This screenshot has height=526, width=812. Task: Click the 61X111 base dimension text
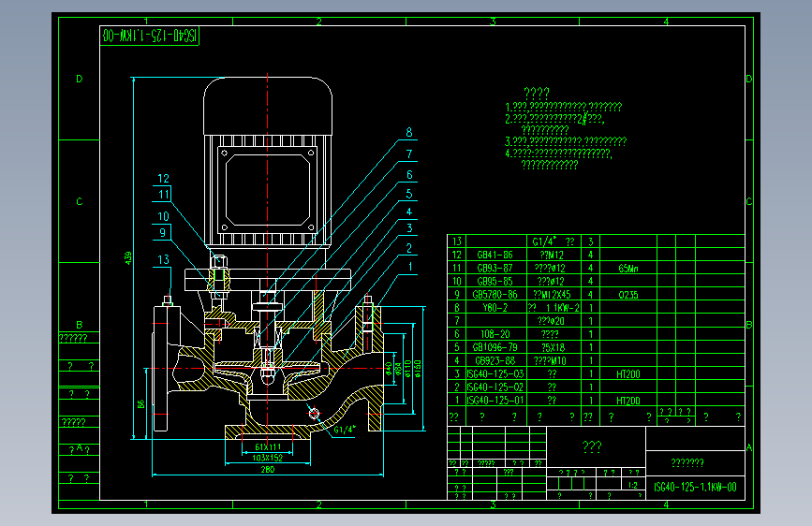point(268,446)
